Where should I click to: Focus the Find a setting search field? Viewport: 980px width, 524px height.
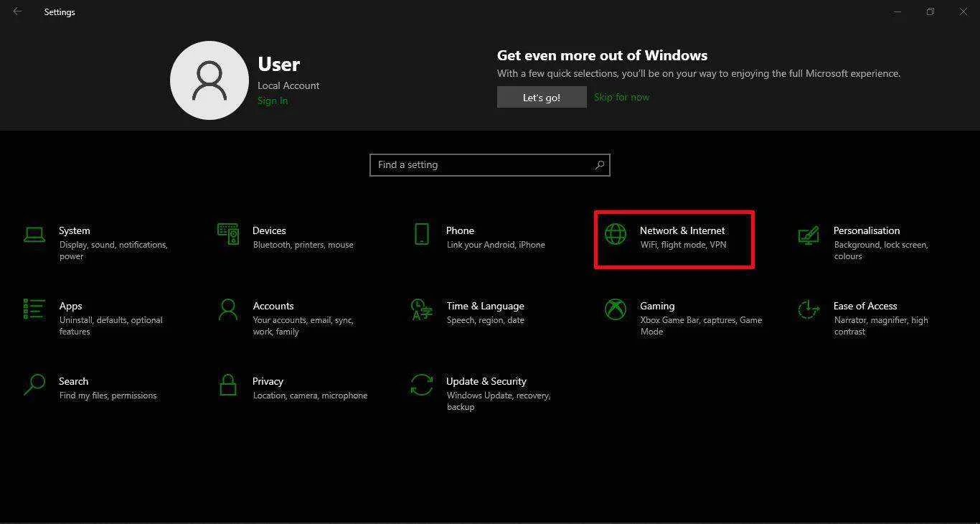click(x=490, y=165)
